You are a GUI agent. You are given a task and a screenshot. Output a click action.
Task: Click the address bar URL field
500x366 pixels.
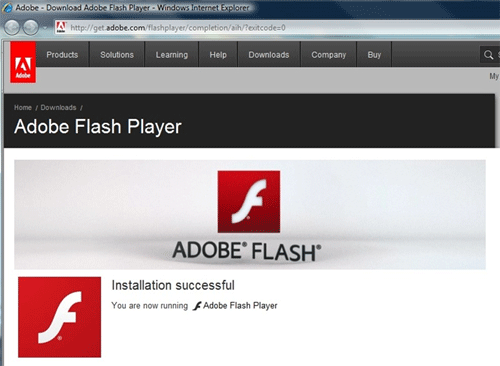[277, 27]
